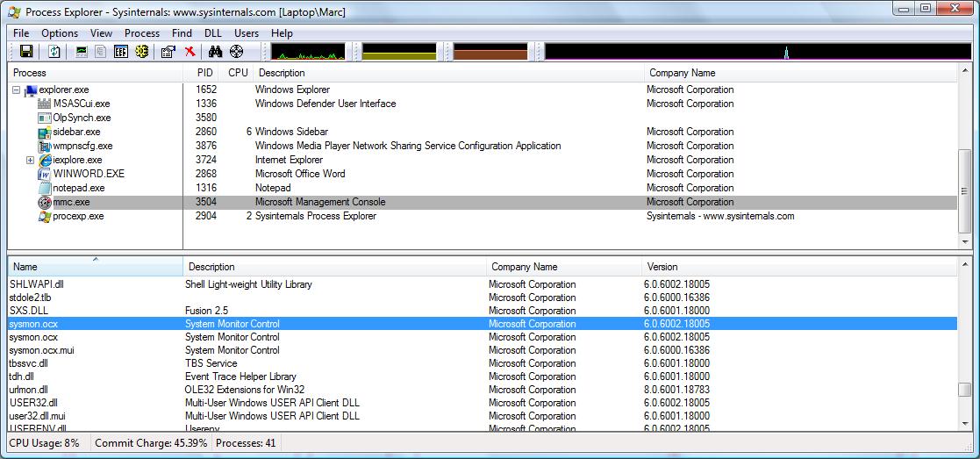The width and height of the screenshot is (980, 459).
Task: Sort DLLs by the Name column header
Action: tap(95, 267)
